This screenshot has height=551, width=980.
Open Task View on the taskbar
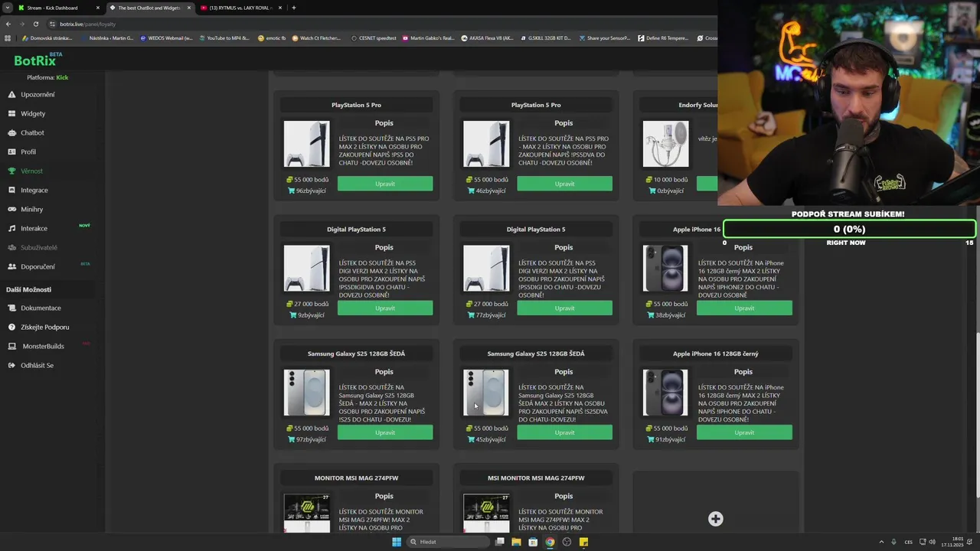[499, 542]
